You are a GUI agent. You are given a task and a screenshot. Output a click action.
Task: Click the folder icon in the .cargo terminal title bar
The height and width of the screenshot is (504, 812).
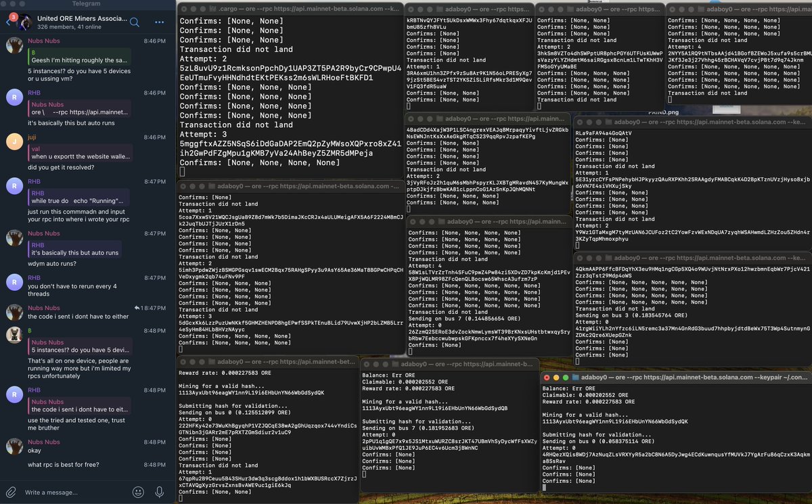coord(213,9)
